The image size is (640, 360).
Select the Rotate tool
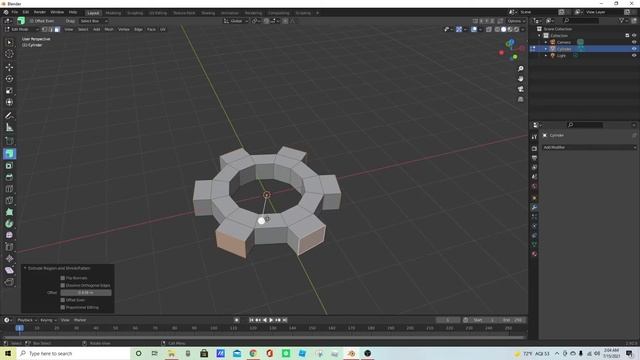(9, 79)
